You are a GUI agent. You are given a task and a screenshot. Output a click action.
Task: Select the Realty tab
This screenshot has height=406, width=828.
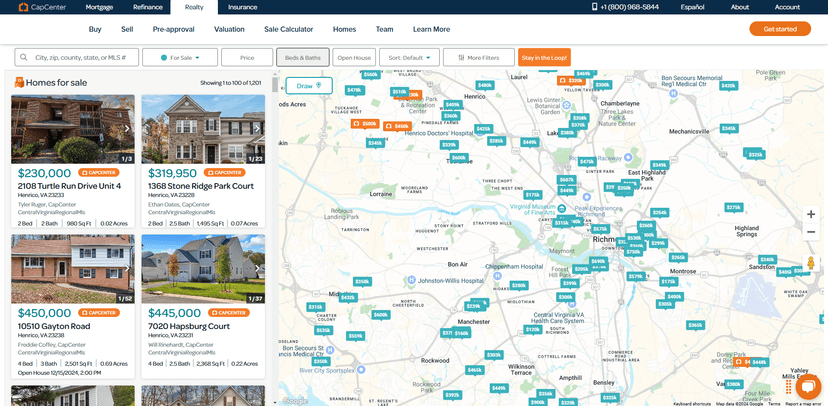tap(194, 7)
